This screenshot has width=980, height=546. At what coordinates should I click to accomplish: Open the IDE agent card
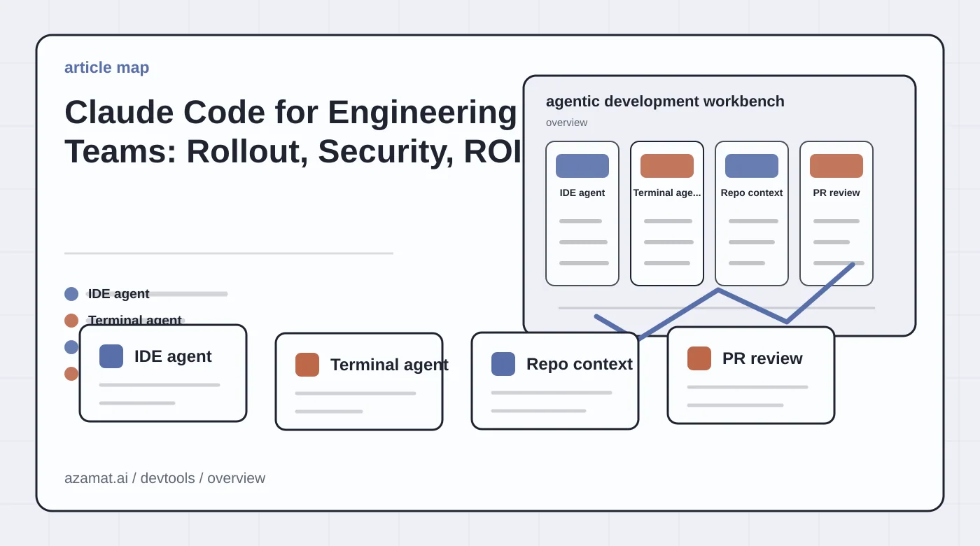point(163,373)
